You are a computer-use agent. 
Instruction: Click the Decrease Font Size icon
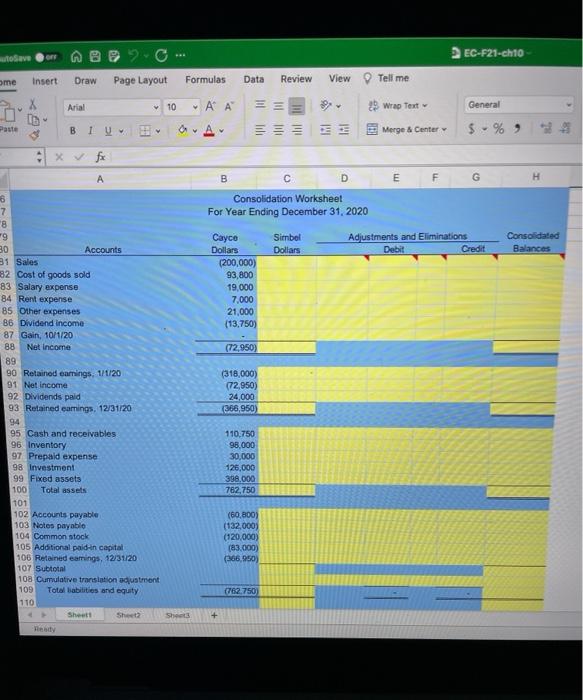click(x=229, y=106)
